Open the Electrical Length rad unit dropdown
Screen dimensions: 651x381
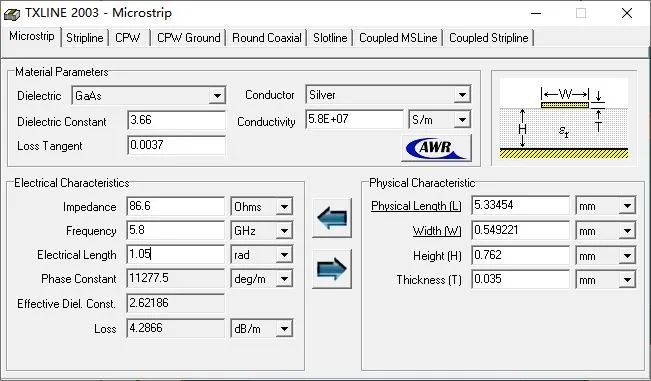point(284,255)
